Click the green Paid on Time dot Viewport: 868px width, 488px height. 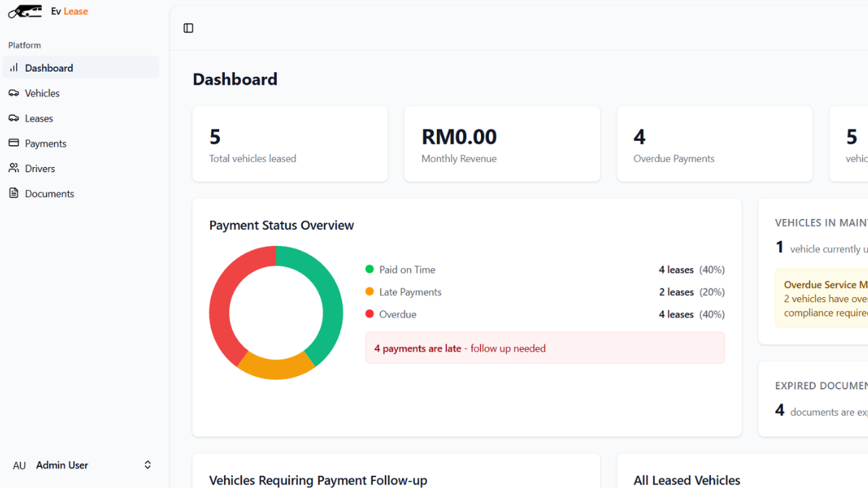click(370, 269)
